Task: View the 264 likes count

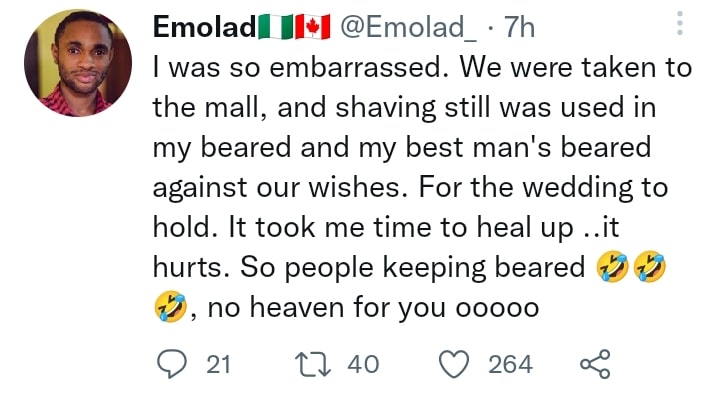Action: click(510, 365)
